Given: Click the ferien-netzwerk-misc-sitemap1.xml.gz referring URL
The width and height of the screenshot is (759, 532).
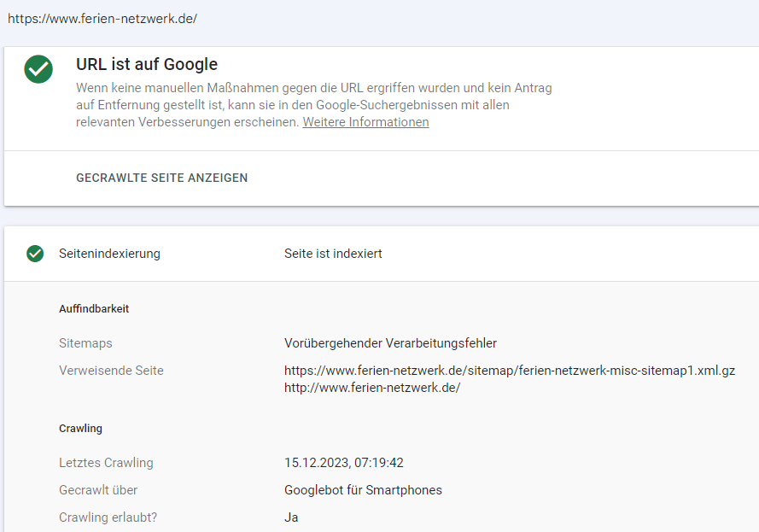Looking at the screenshot, I should click(x=510, y=371).
